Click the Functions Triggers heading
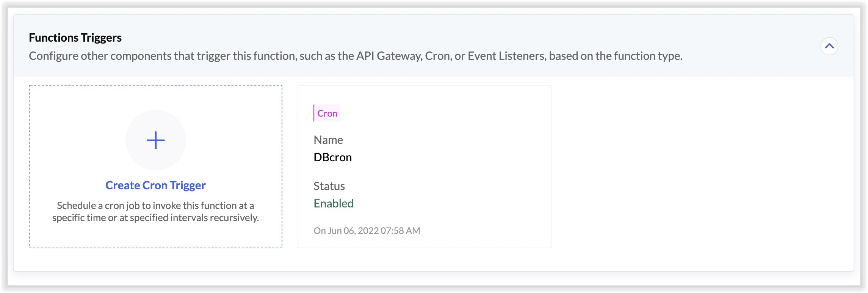The image size is (868, 293). [75, 37]
